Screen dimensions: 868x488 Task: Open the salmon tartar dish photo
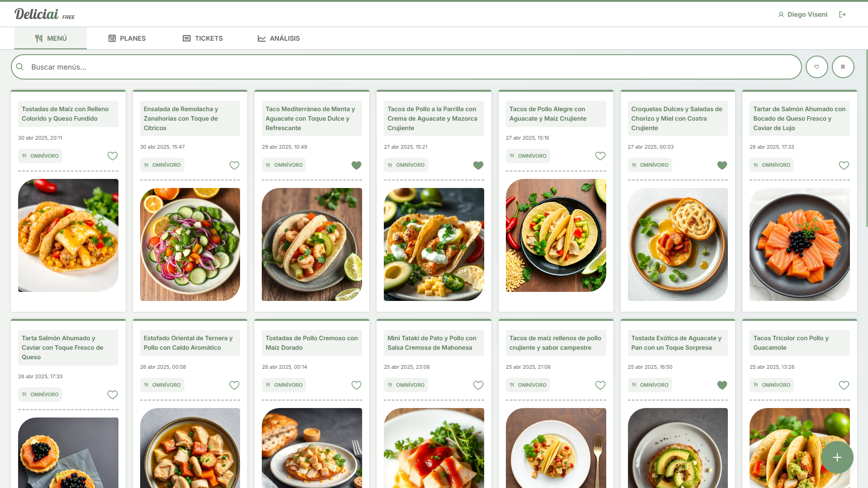pos(799,244)
